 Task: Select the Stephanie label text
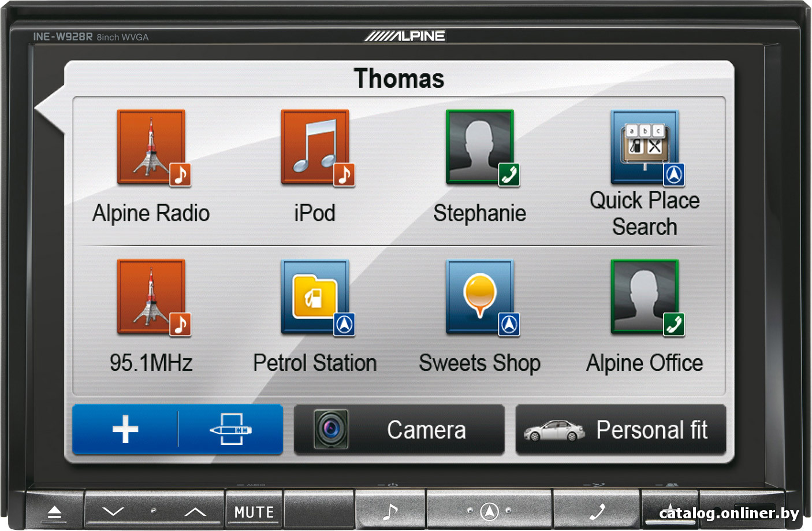pyautogui.click(x=480, y=214)
